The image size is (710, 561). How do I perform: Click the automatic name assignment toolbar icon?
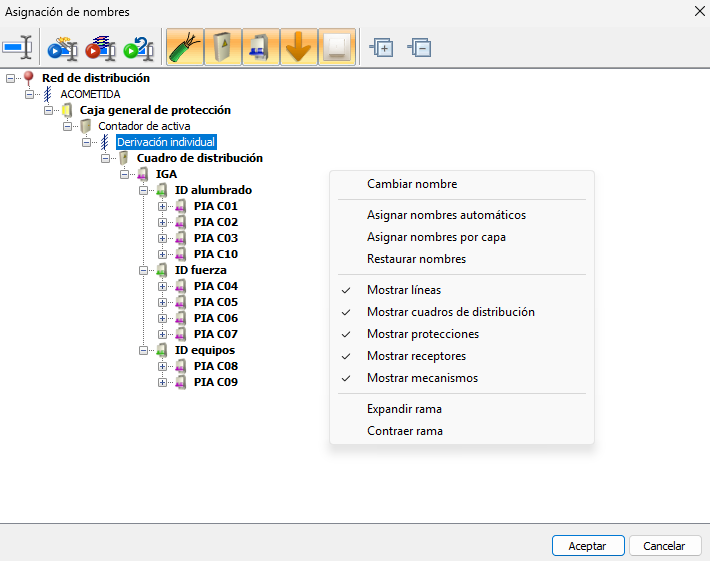click(x=62, y=47)
